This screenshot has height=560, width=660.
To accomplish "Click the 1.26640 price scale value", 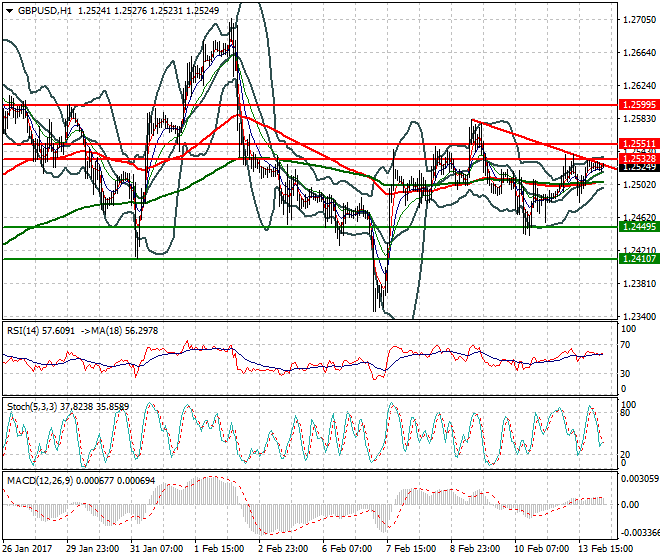I will (639, 53).
